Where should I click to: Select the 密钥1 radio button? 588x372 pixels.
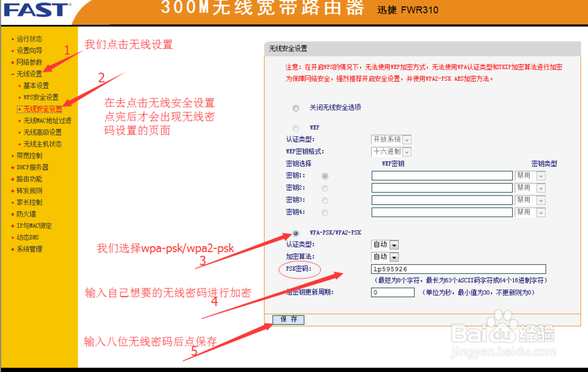pyautogui.click(x=325, y=176)
